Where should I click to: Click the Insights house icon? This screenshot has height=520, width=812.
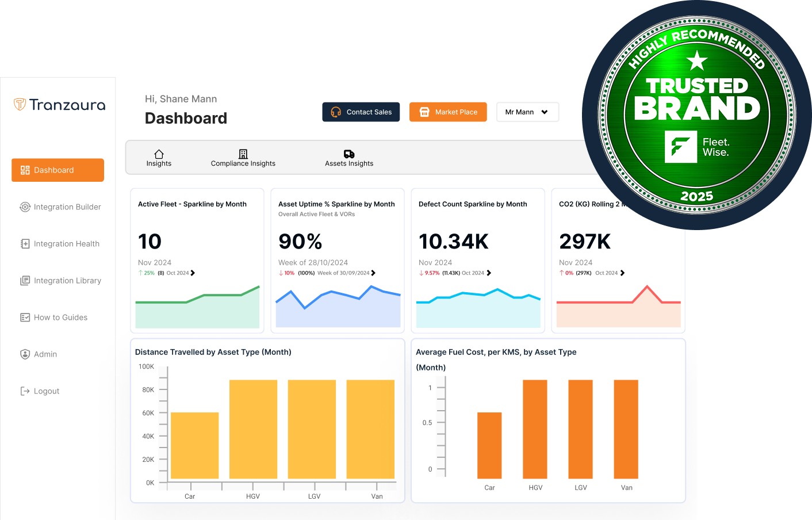[x=159, y=154]
